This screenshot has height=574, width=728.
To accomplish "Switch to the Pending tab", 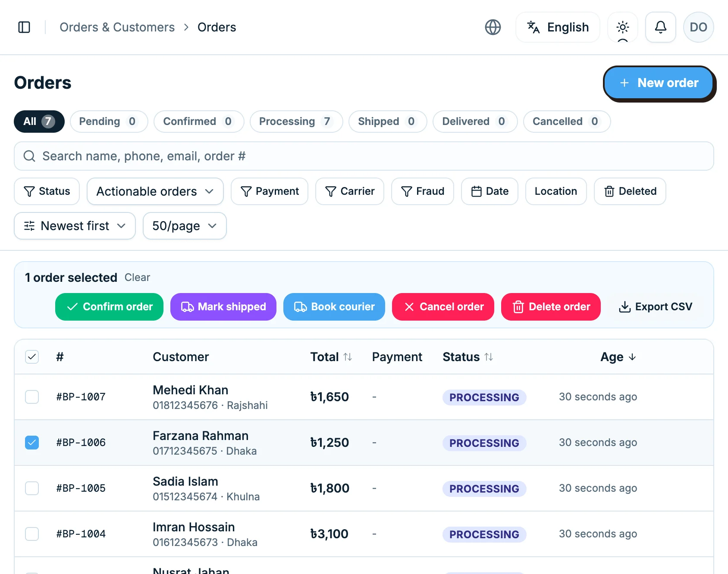I will coord(109,122).
